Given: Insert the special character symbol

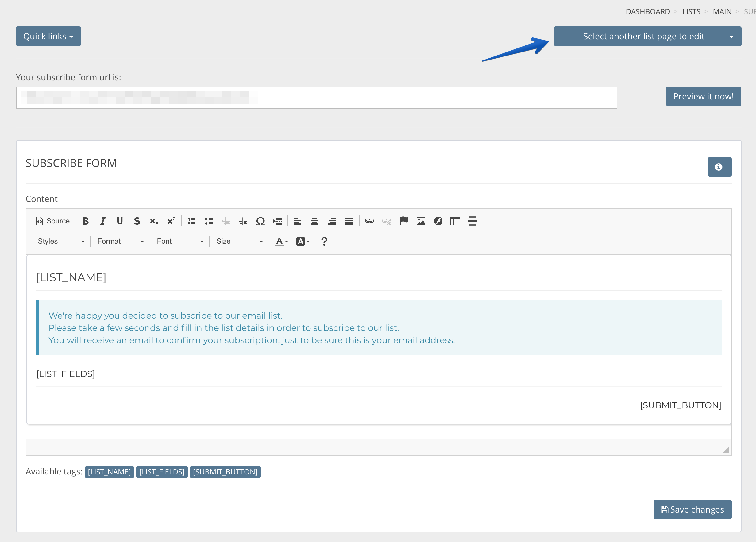Looking at the screenshot, I should pyautogui.click(x=261, y=221).
